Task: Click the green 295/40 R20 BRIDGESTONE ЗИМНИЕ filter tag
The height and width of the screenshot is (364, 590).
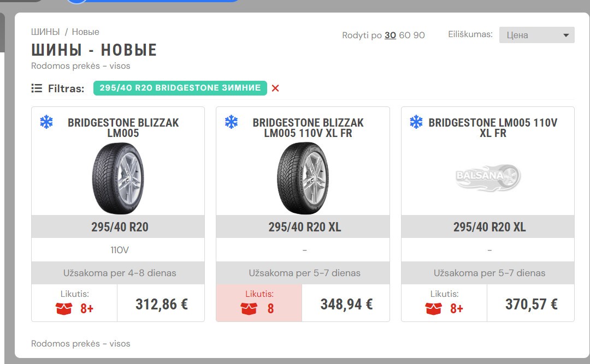Action: pyautogui.click(x=180, y=88)
